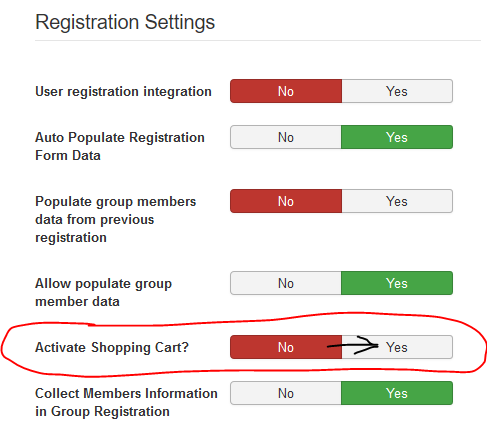Select No for User registration integration

(286, 91)
